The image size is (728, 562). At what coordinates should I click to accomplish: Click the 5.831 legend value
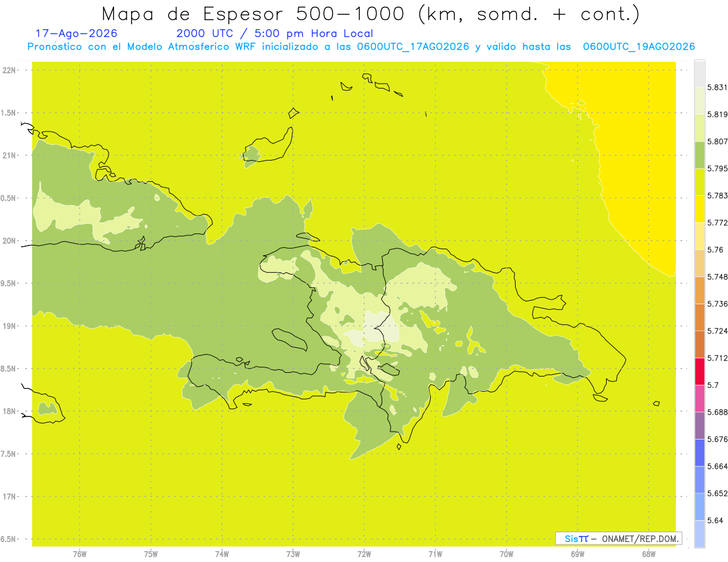pos(717,87)
